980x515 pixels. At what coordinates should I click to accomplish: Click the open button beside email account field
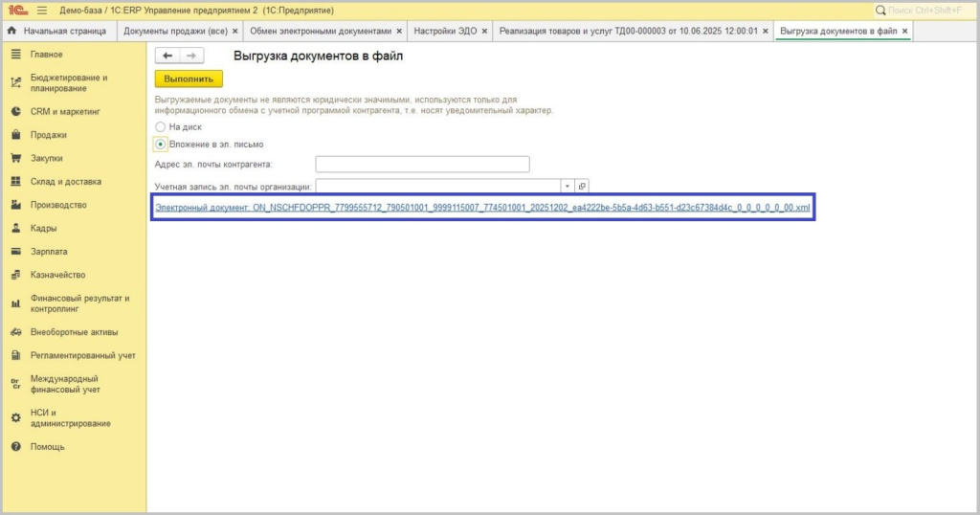[581, 186]
